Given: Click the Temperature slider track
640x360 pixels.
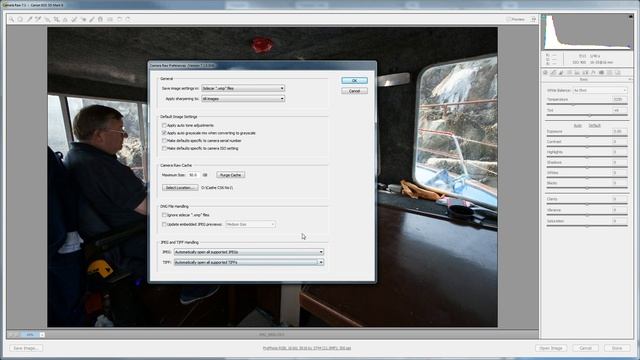Looking at the screenshot, I should [x=587, y=105].
